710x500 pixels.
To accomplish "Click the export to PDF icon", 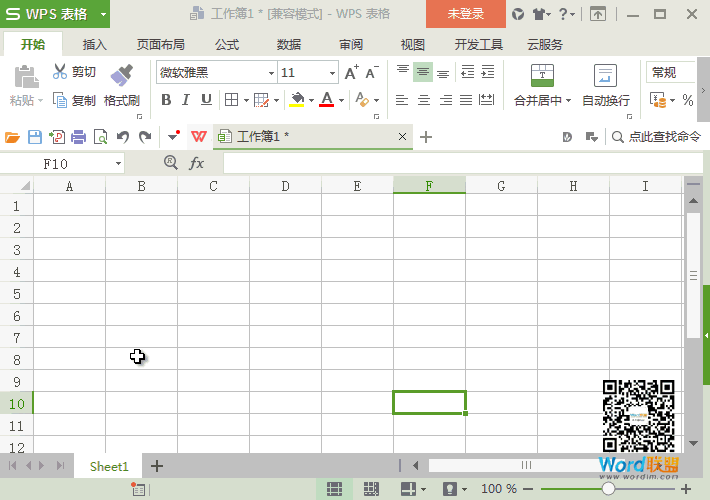I will tap(57, 137).
